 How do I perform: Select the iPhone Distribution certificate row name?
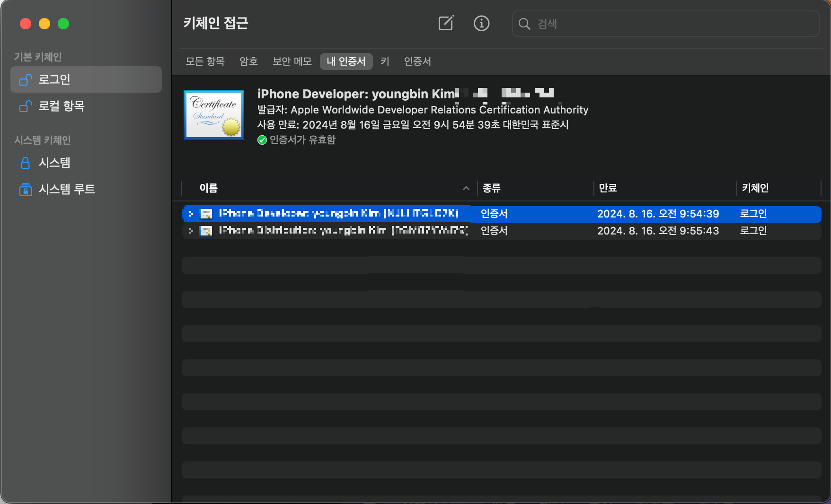click(x=343, y=231)
